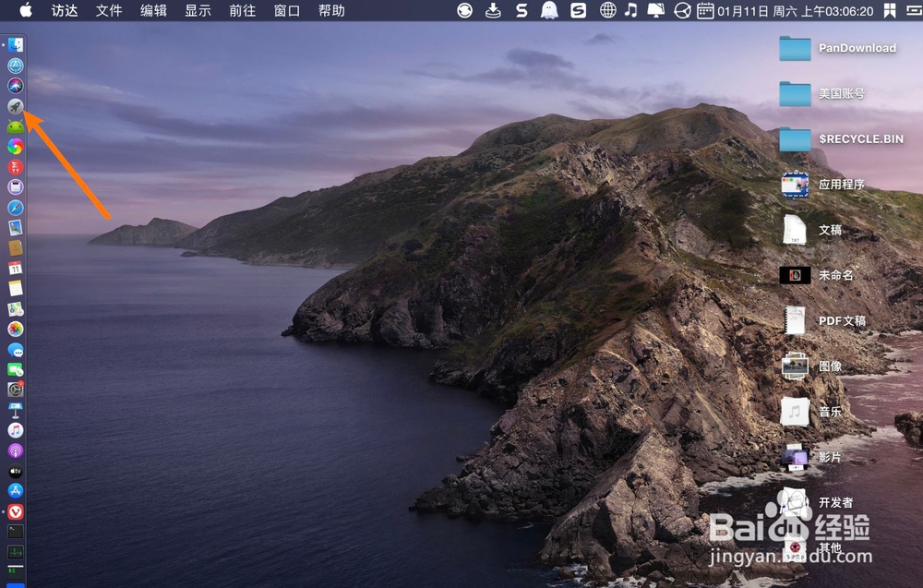Open Finder from the Dock
The image size is (923, 588).
[16, 44]
